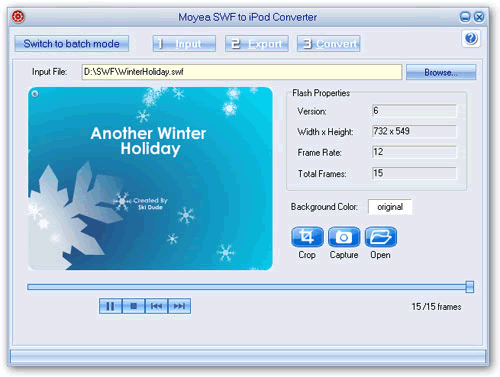Jump to the first frame
Image resolution: width=500 pixels, height=377 pixels.
pos(156,306)
